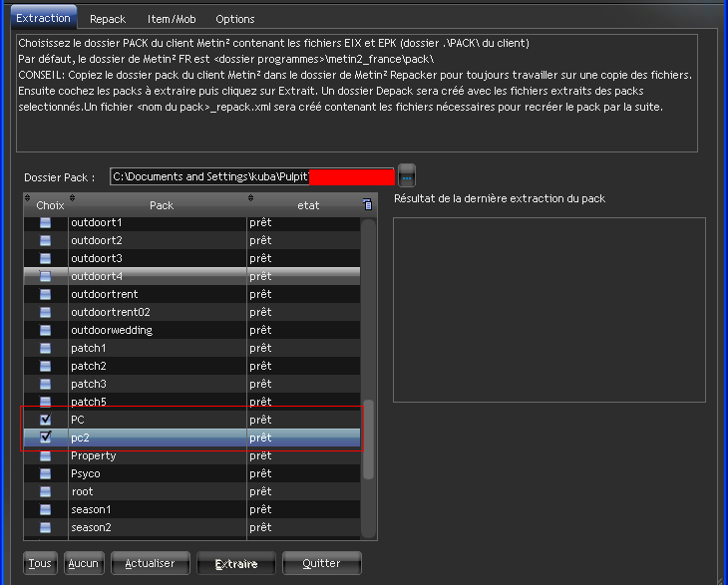The width and height of the screenshot is (728, 585).
Task: Check the outdoort1 checkbox
Action: (46, 222)
